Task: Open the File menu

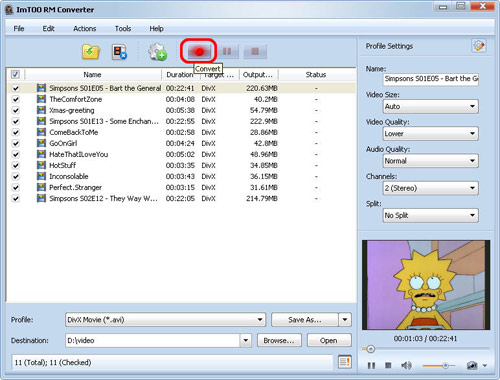Action: (x=19, y=29)
